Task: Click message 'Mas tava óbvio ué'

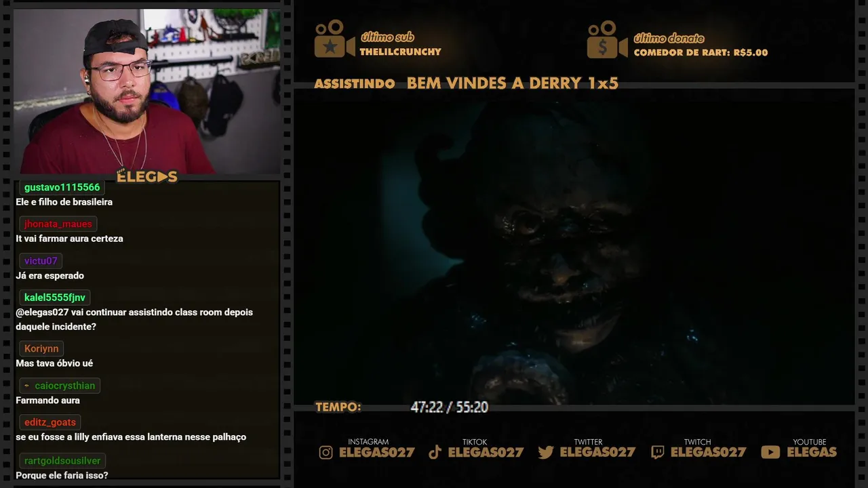Action: click(x=54, y=363)
